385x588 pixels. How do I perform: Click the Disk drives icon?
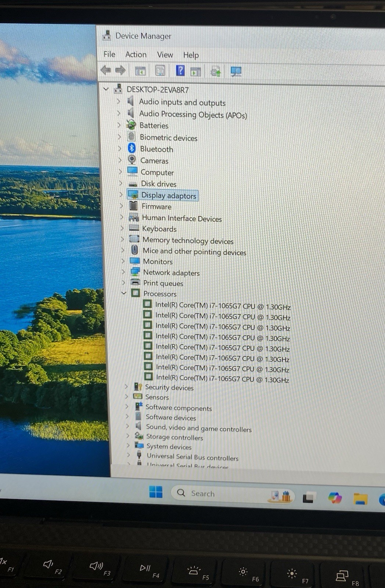tap(133, 184)
